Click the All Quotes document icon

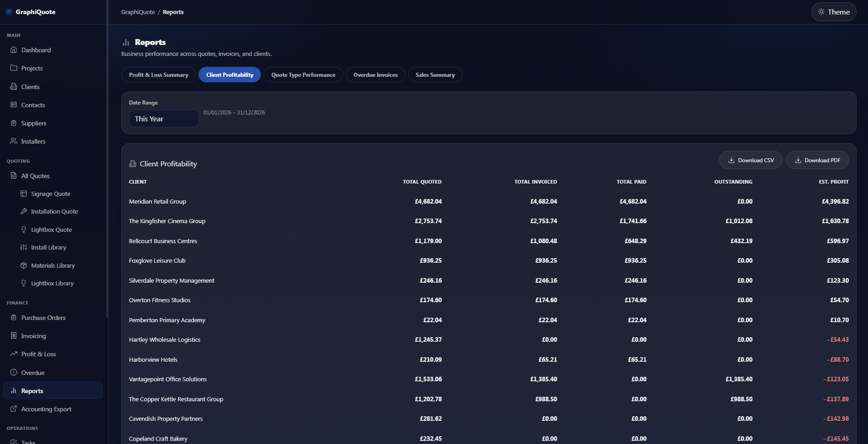coord(14,176)
